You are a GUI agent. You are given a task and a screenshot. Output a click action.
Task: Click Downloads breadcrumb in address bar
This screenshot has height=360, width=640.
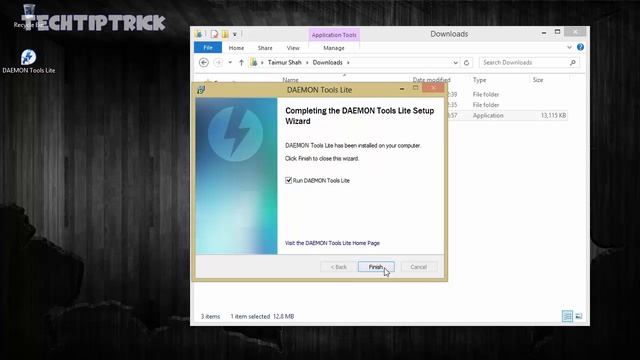[327, 62]
